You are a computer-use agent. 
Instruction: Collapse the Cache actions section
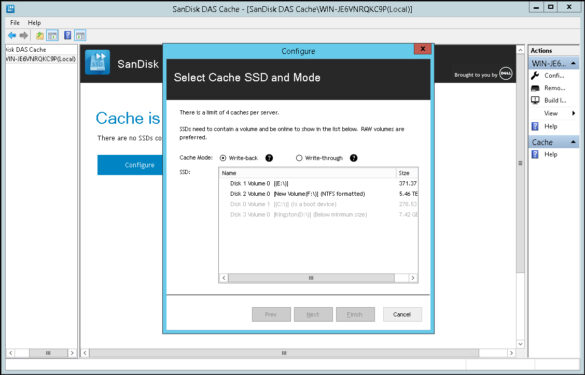point(573,142)
